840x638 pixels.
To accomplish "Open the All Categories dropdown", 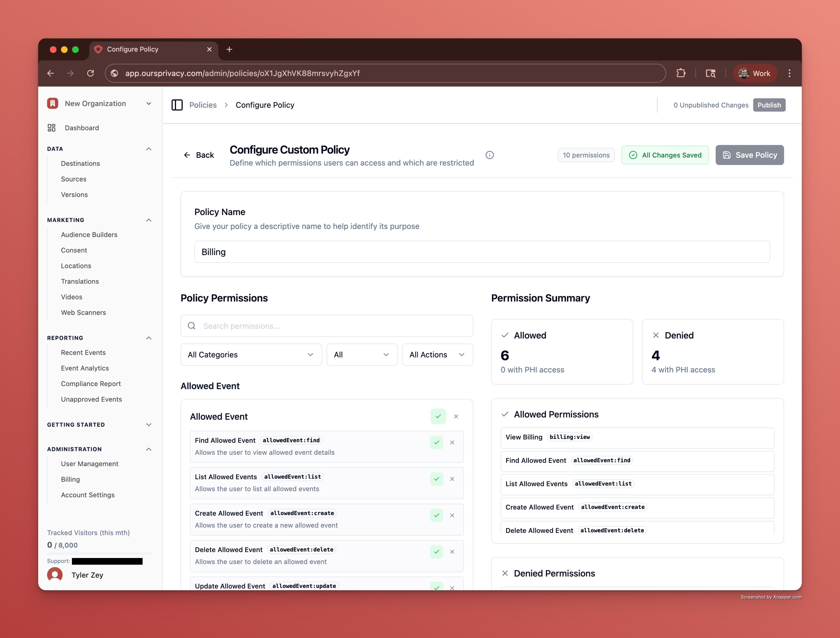I will click(251, 355).
